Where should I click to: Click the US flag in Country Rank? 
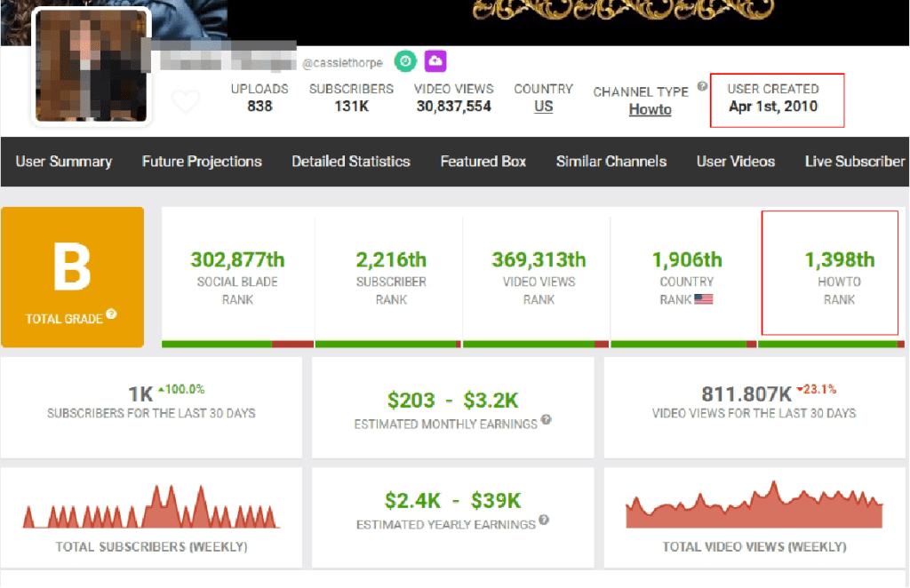(x=704, y=299)
